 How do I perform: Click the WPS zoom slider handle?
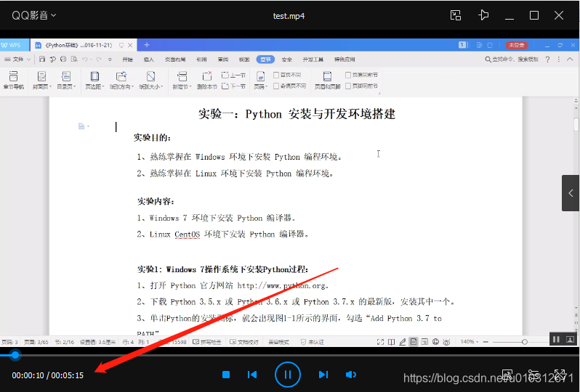tap(525, 342)
